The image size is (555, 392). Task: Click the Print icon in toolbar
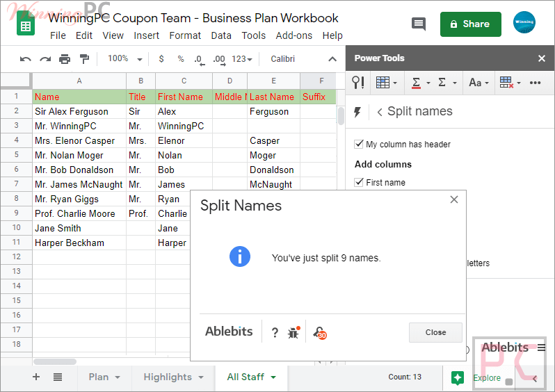click(65, 58)
